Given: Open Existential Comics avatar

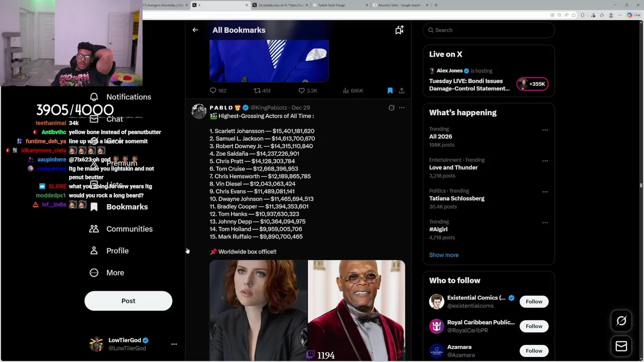Looking at the screenshot, I should pyautogui.click(x=437, y=302).
